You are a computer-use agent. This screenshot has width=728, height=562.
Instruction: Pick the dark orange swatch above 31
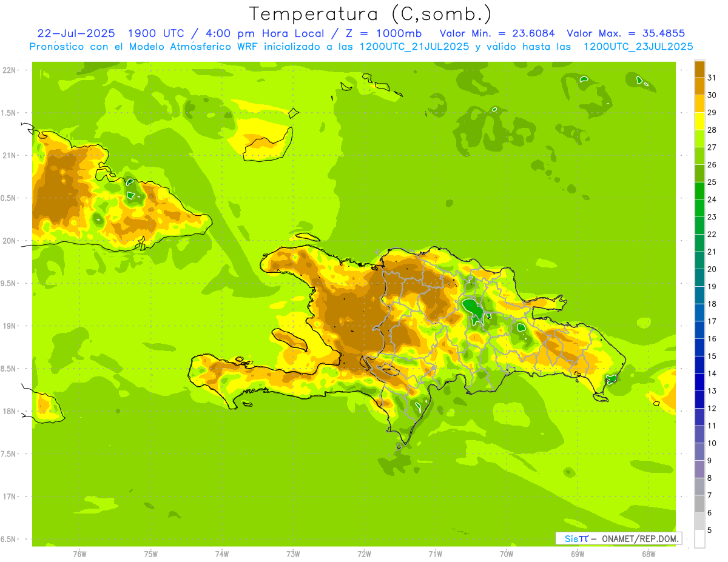pyautogui.click(x=699, y=69)
